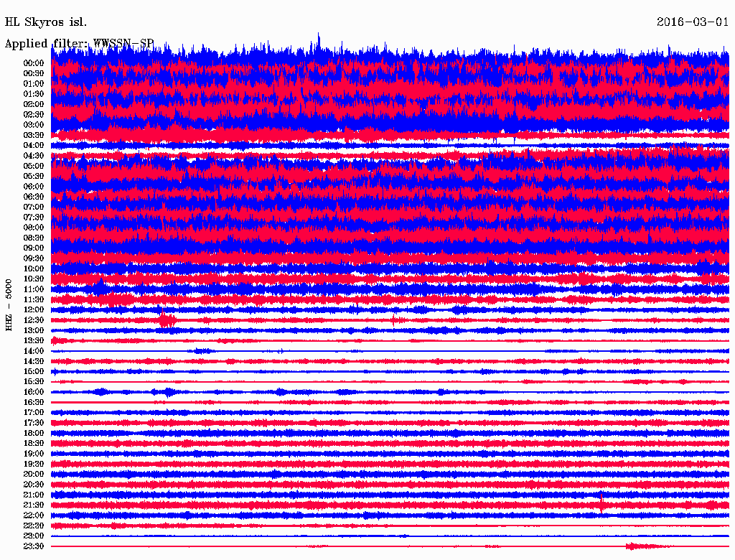This screenshot has width=735, height=560.
Task: Click the small blue burst on 14:00 trace
Action: click(202, 351)
